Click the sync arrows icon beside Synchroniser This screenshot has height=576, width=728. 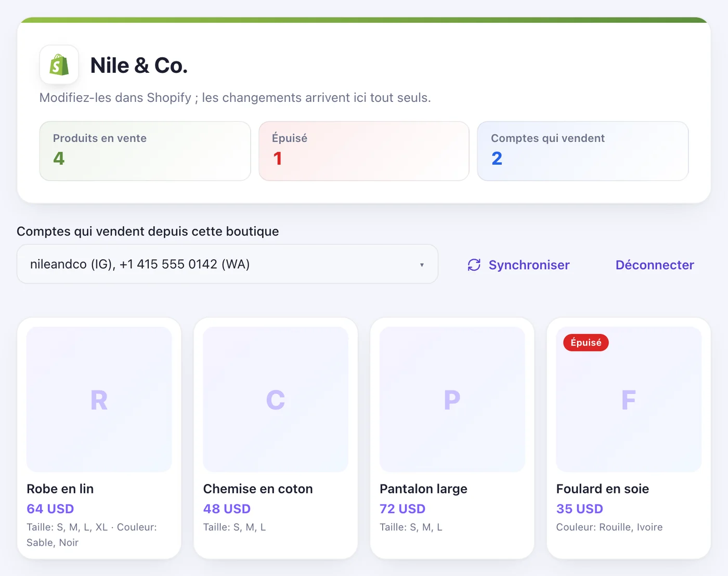pyautogui.click(x=474, y=265)
